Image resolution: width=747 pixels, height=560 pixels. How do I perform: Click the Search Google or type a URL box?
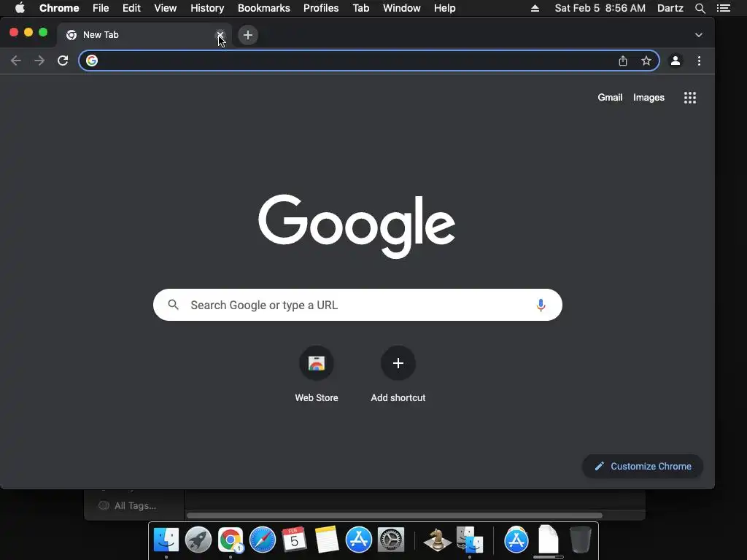tap(357, 305)
